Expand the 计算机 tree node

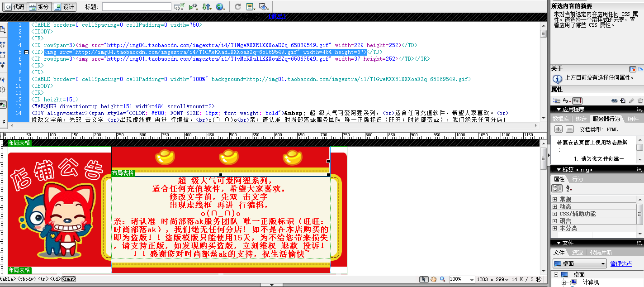pos(564,282)
